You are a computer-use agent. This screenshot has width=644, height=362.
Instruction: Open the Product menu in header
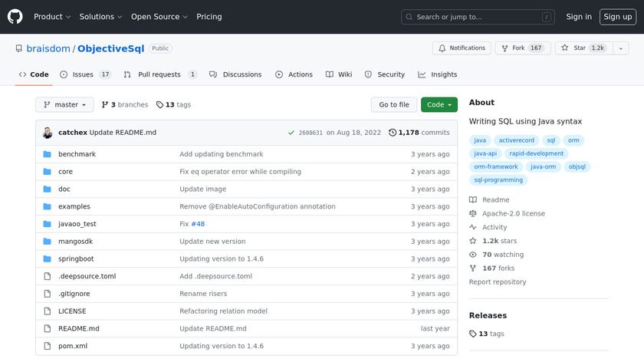coord(52,17)
